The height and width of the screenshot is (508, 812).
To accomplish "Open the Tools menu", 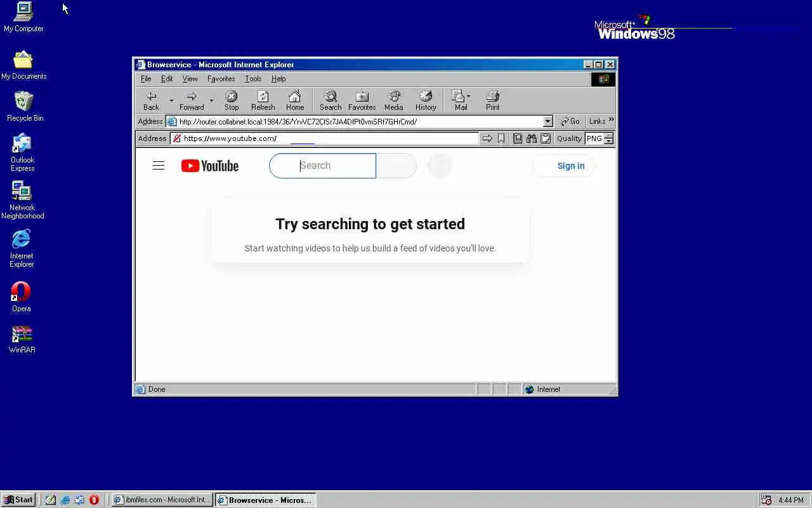I will tap(253, 79).
